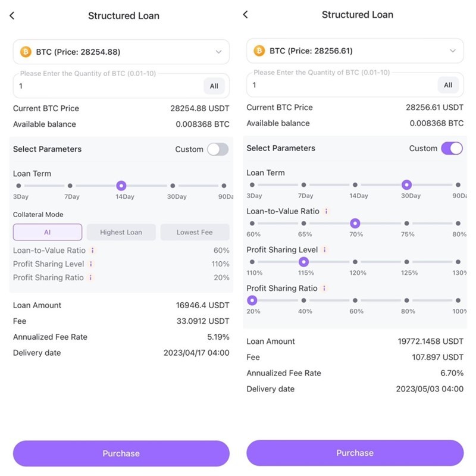Disable the Custom toggle in right panel

click(x=452, y=148)
